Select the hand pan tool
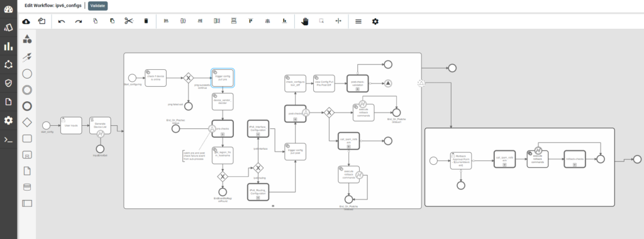The width and height of the screenshot is (644, 239). coord(304,21)
